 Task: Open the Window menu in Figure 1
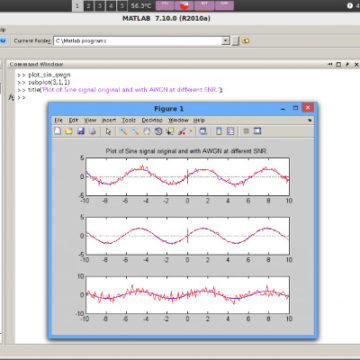coord(178,120)
